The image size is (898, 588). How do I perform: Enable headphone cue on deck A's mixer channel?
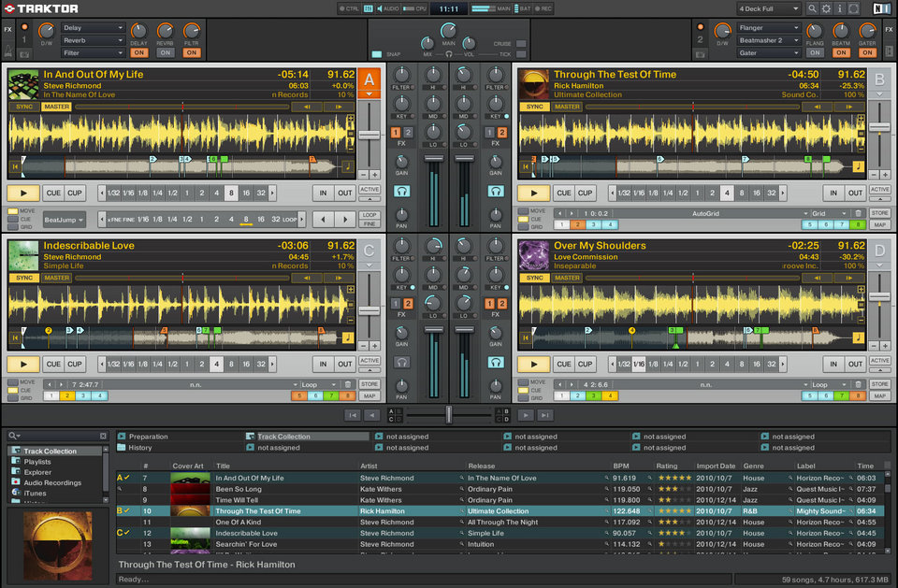tap(401, 192)
